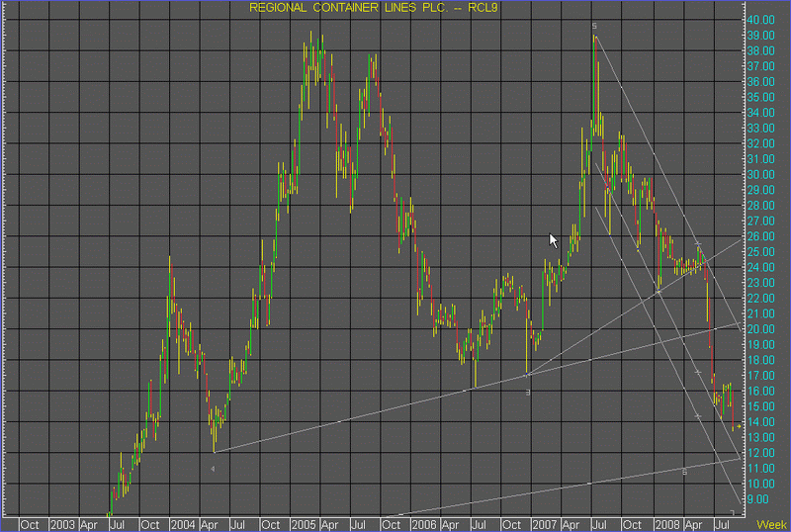Viewport: 791px width, 532px height.
Task: Click the Oct label just before 2003
Action: tap(30, 525)
